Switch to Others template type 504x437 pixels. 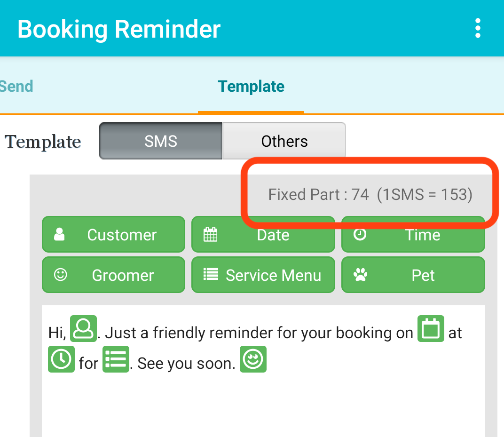click(x=284, y=141)
